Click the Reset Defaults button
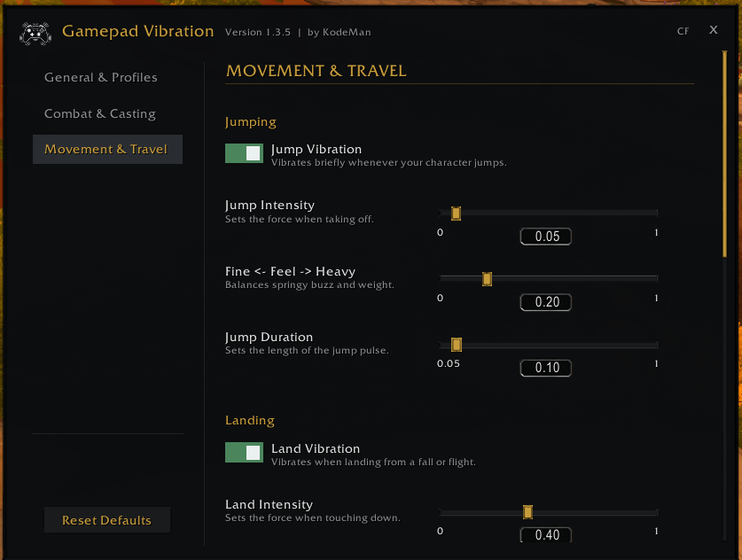The image size is (742, 560). [107, 520]
